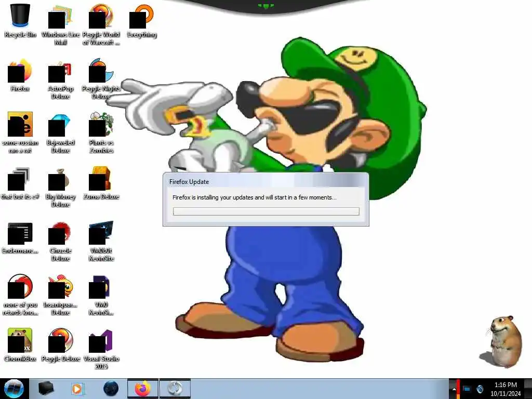The width and height of the screenshot is (532, 399).
Task: Select the Firefox desktop shortcut
Action: point(20,75)
